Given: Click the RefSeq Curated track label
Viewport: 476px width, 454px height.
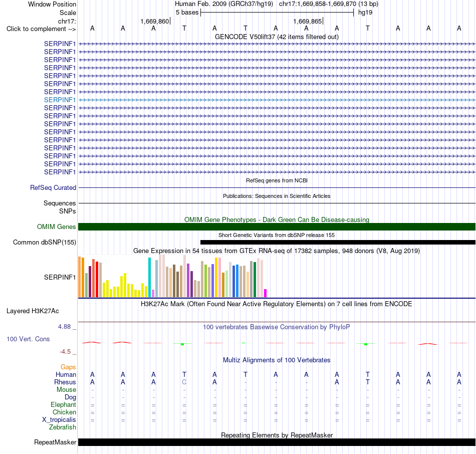Looking at the screenshot, I should [53, 188].
